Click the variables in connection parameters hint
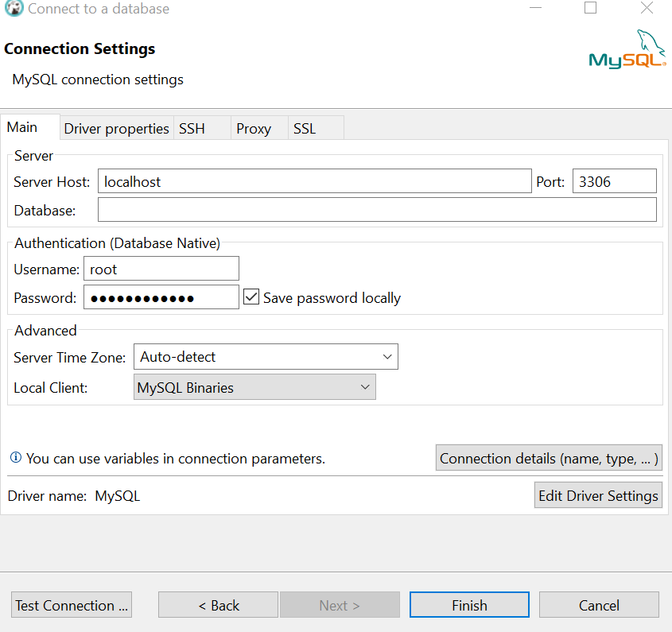 click(x=176, y=459)
